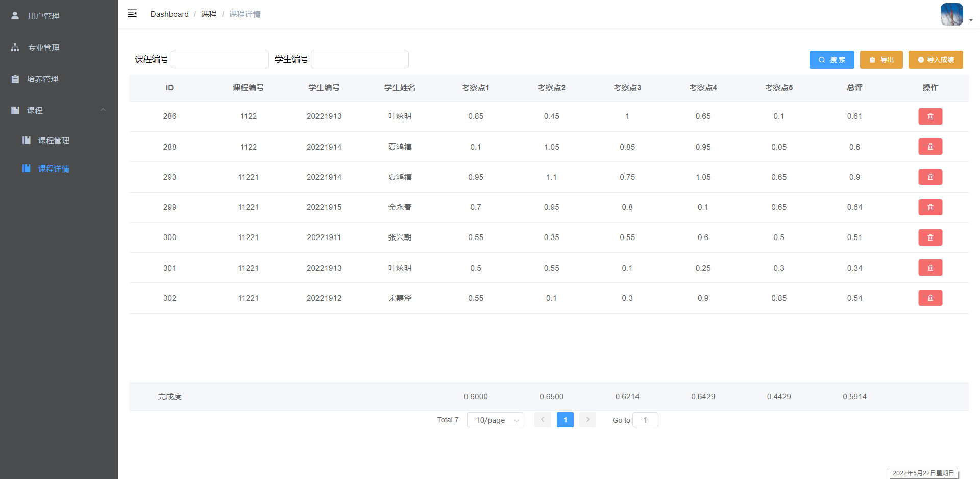Click the 课程 breadcrumb item

coord(209,14)
